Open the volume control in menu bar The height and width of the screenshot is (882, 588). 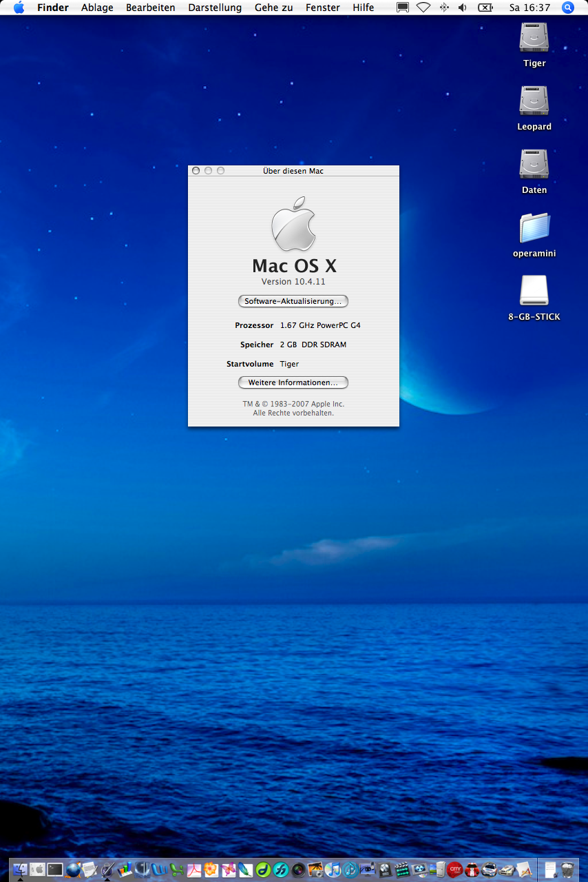462,8
